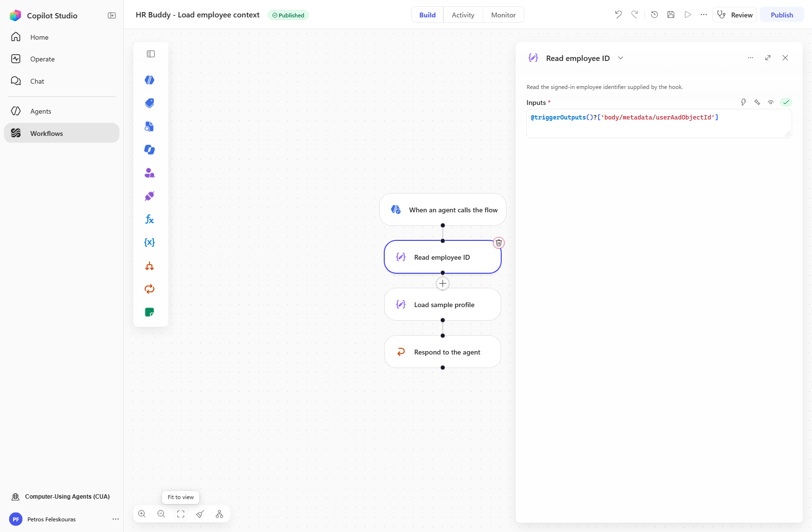Viewport: 812px width, 532px height.
Task: Select the connector plug tool icon
Action: click(150, 196)
